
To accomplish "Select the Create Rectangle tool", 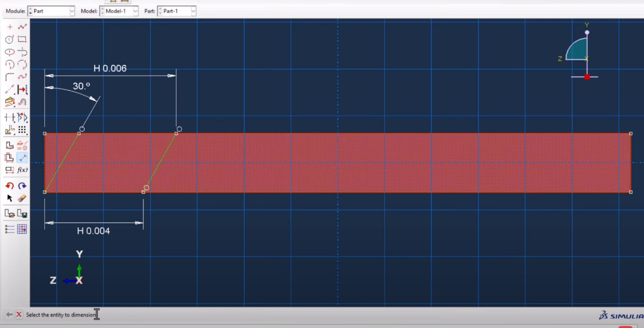I will (22, 39).
